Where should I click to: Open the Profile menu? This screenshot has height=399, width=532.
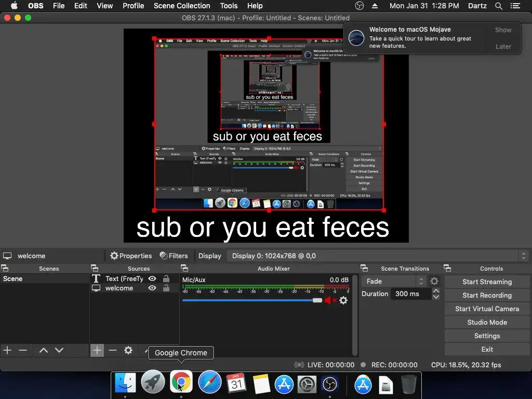pos(134,6)
